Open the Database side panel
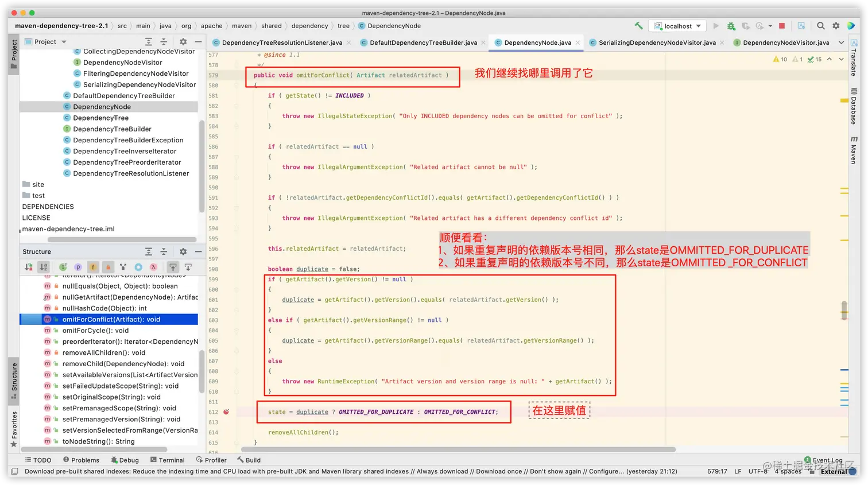This screenshot has height=485, width=868. tap(854, 106)
